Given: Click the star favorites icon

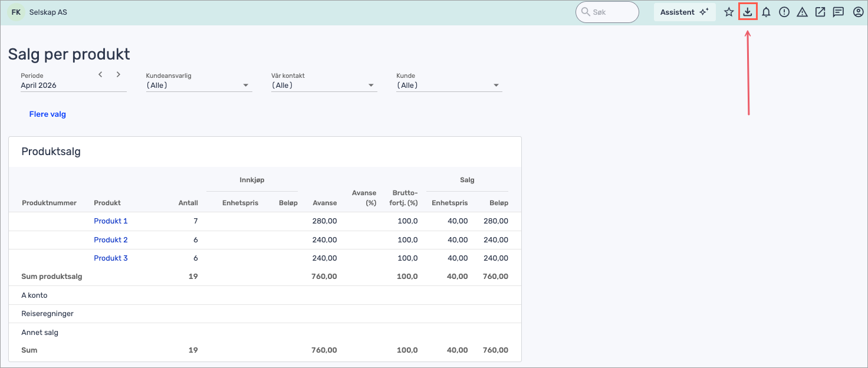Looking at the screenshot, I should pos(729,12).
